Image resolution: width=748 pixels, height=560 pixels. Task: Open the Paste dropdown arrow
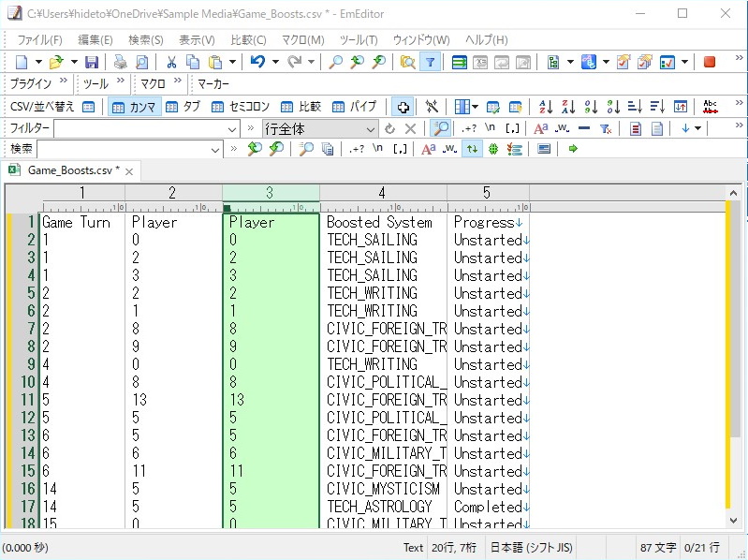(x=232, y=62)
